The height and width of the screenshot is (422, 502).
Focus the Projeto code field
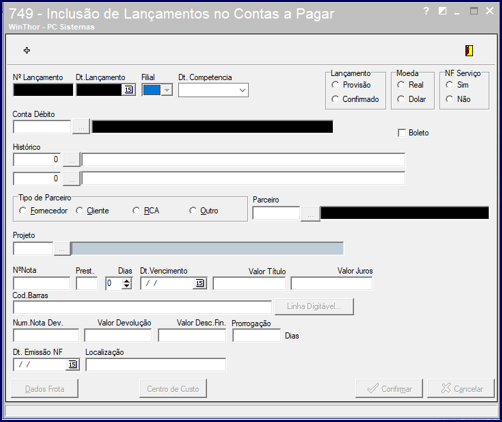[x=33, y=249]
